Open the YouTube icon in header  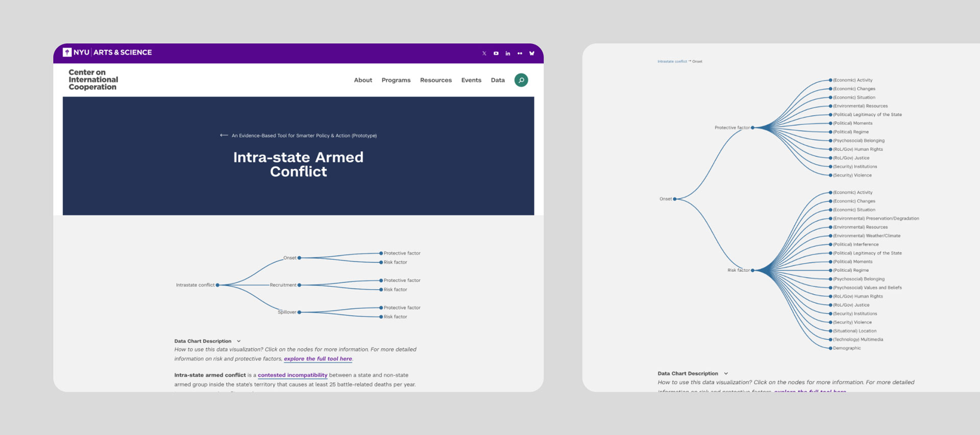coord(496,54)
